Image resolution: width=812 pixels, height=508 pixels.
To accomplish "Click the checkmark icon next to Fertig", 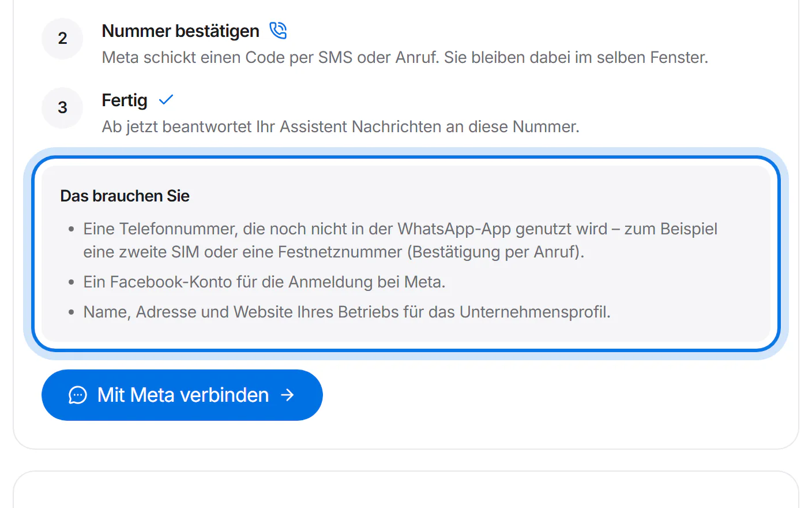I will pyautogui.click(x=166, y=100).
